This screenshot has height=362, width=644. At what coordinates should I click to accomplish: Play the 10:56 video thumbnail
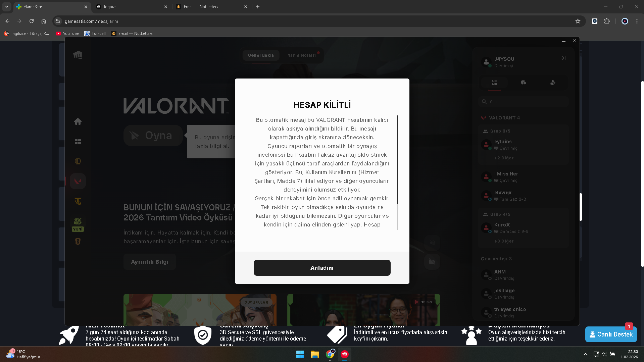click(x=364, y=310)
